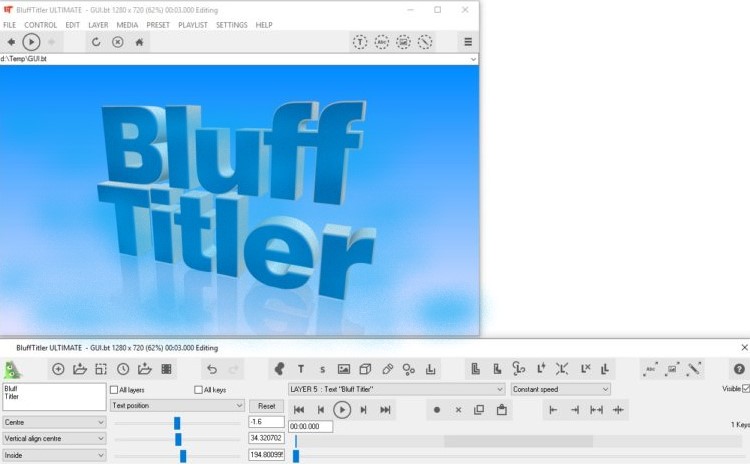The image size is (750, 464).
Task: Click the dashed-circle picture icon in top toolbar
Action: point(403,42)
